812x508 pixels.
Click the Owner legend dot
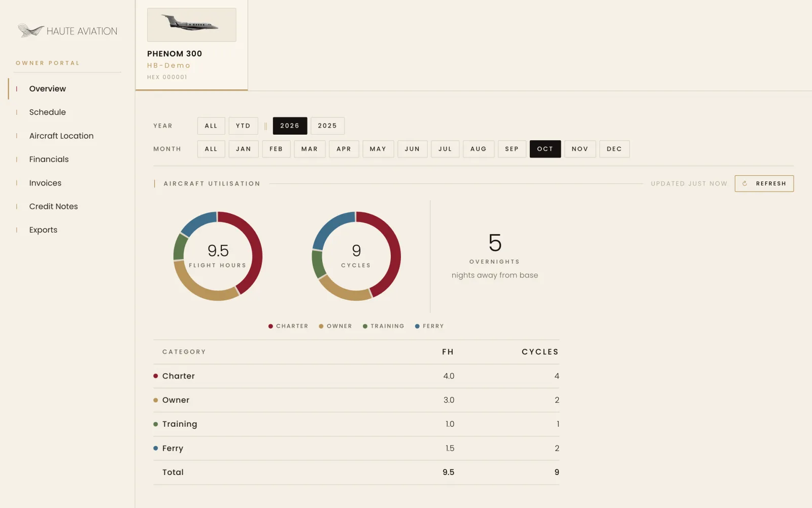pyautogui.click(x=321, y=326)
